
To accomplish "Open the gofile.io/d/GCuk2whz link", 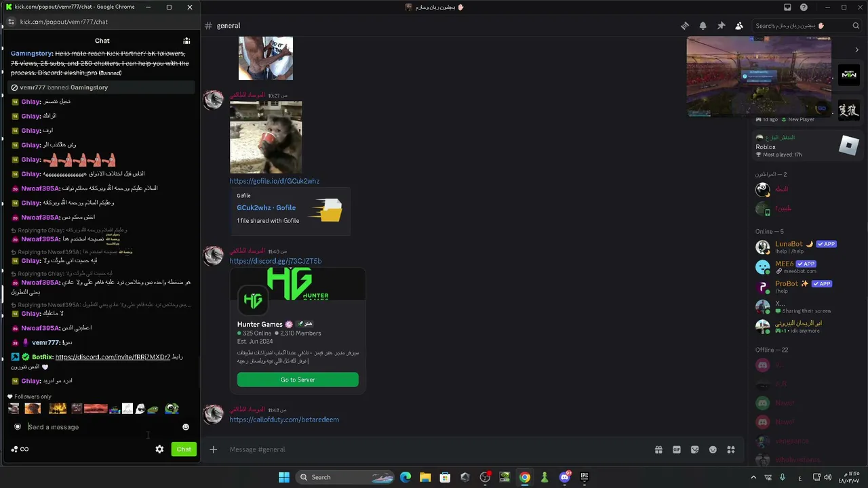I will (274, 181).
